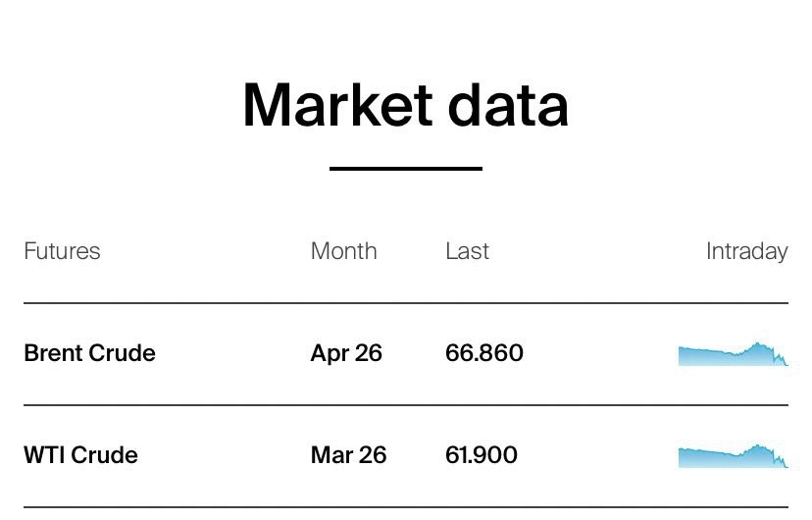Click the Intraday column header
The image size is (812, 520).
coord(746,251)
